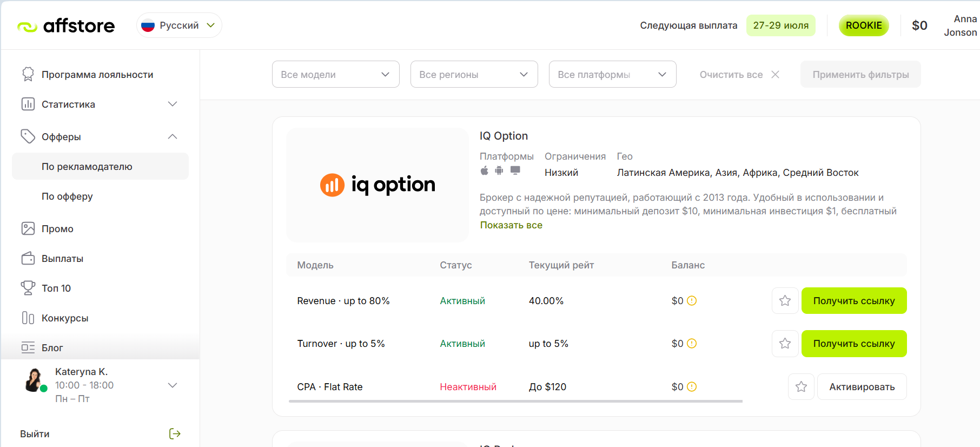The image size is (980, 447).
Task: Click the Выйти logout arrow icon
Action: coord(175,433)
